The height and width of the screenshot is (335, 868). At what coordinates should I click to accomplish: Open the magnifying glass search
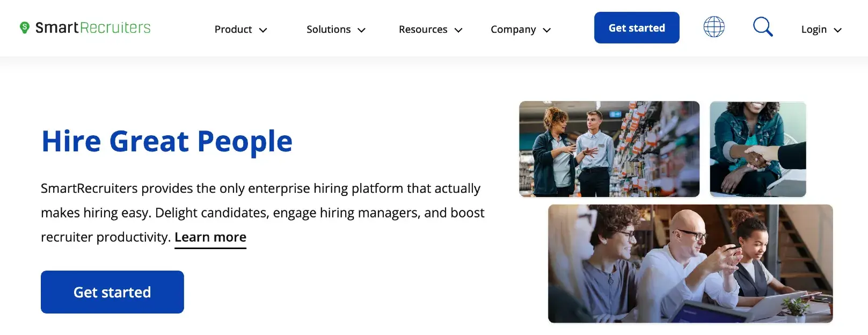click(763, 27)
